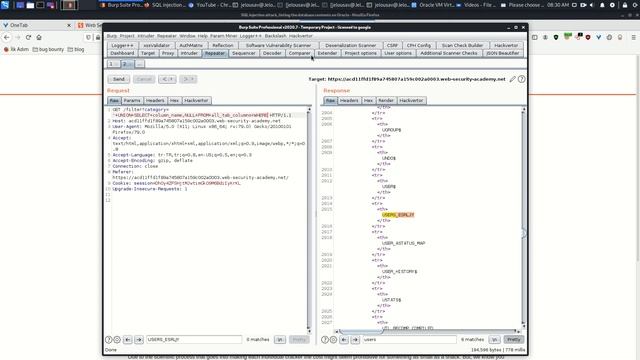Open the xssValidator tab
Screen dimensions: 640x360
pyautogui.click(x=156, y=46)
